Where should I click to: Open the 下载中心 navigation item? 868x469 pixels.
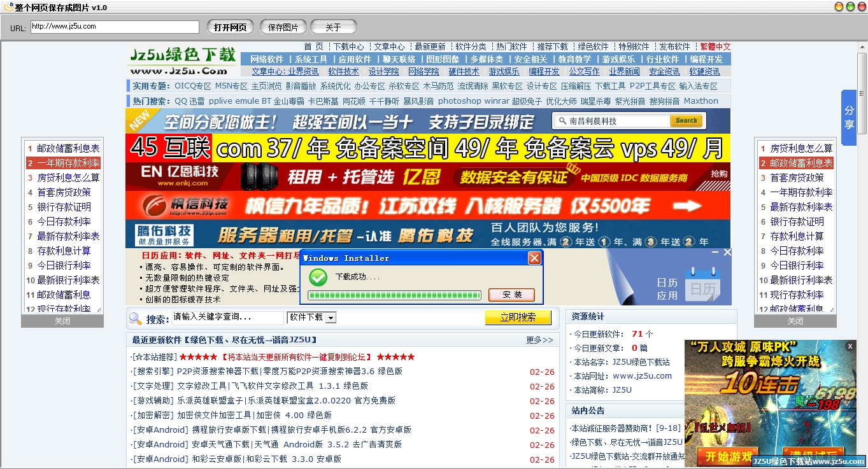click(x=349, y=46)
